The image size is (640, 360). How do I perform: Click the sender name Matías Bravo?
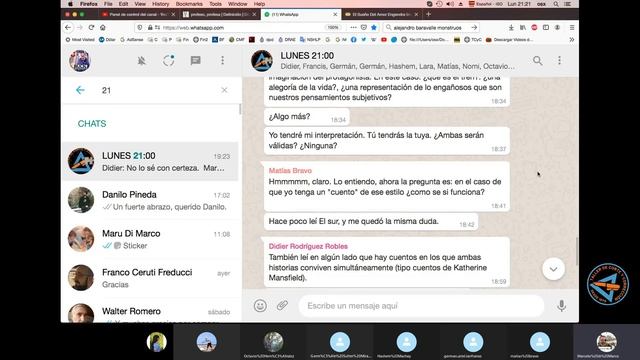pos(290,171)
